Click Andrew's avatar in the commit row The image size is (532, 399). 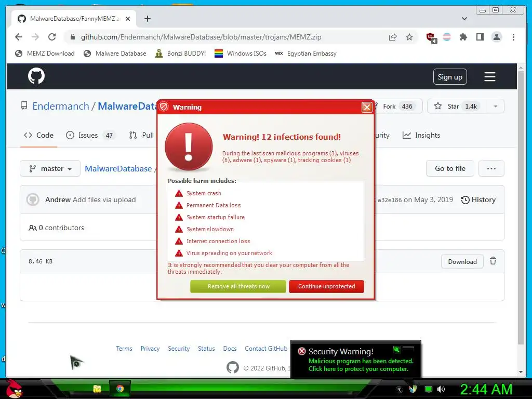coord(33,199)
